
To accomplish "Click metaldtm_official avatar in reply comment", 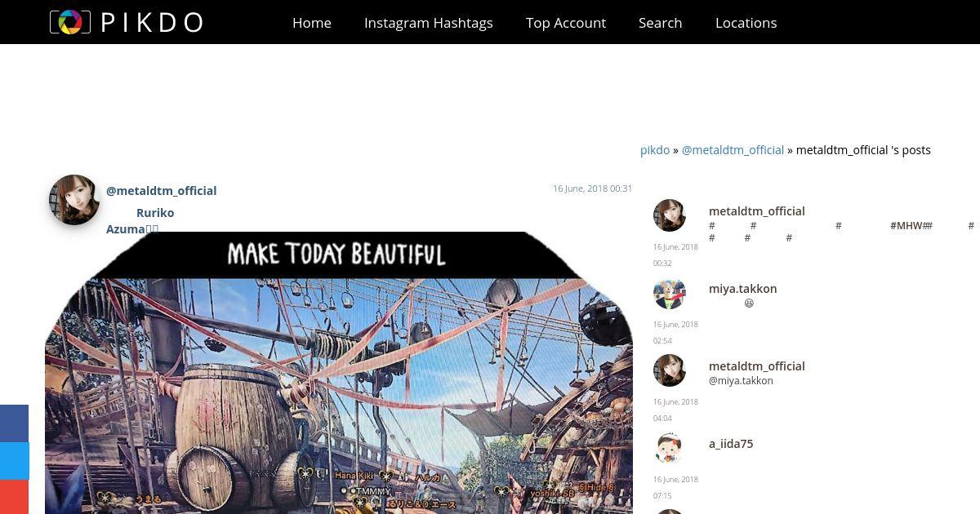I will point(670,370).
